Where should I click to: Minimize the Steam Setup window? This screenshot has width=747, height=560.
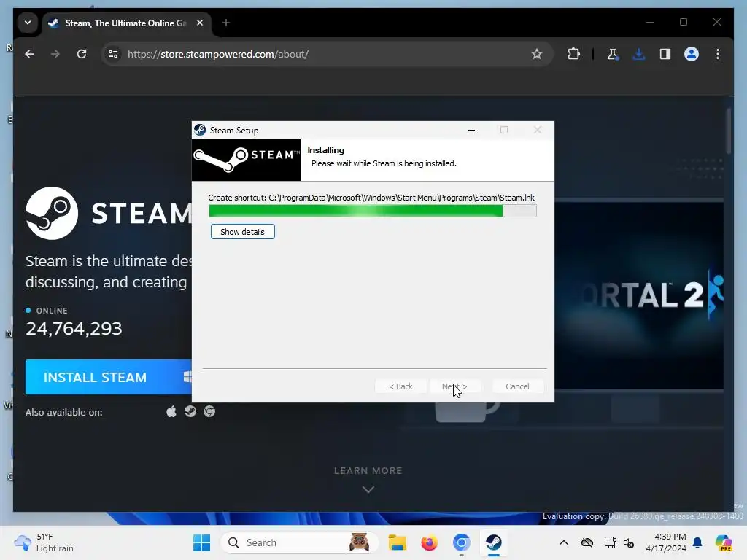(x=471, y=130)
